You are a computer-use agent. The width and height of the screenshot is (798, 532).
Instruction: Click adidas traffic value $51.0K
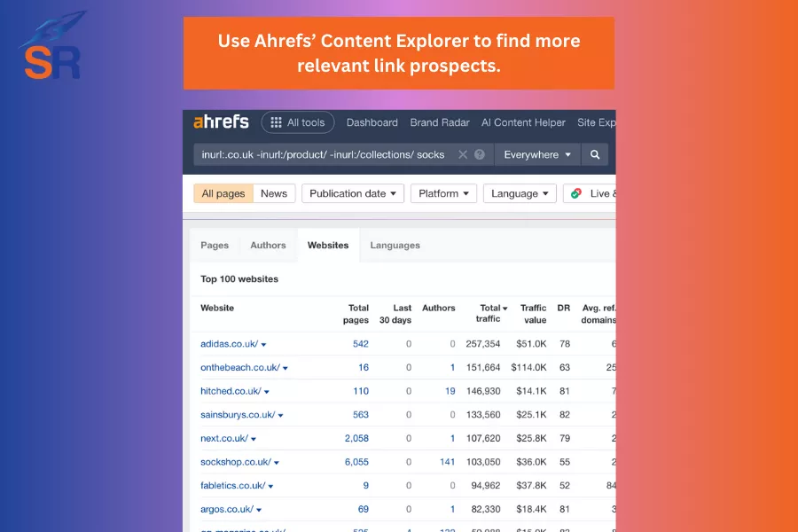click(531, 344)
